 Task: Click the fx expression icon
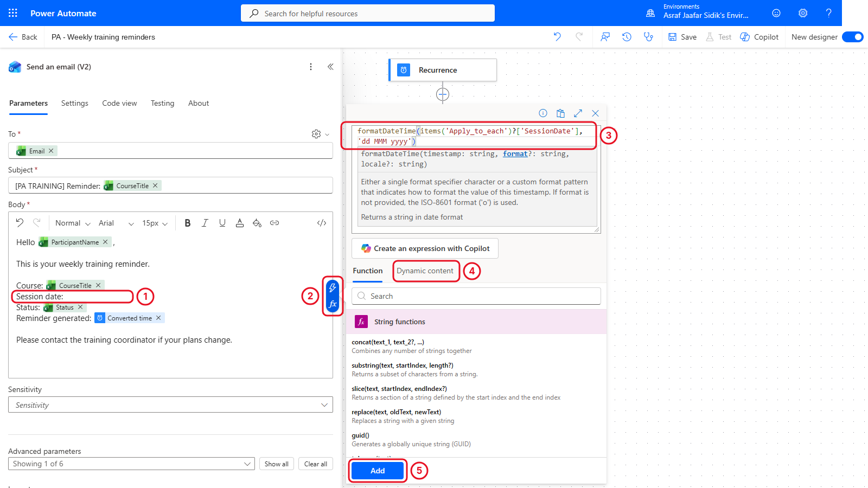[333, 304]
